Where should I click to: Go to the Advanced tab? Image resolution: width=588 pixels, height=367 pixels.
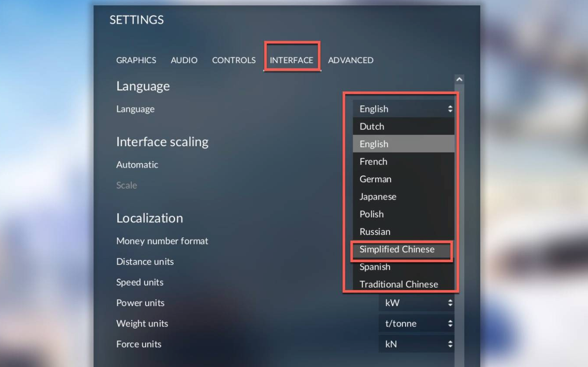(x=351, y=60)
